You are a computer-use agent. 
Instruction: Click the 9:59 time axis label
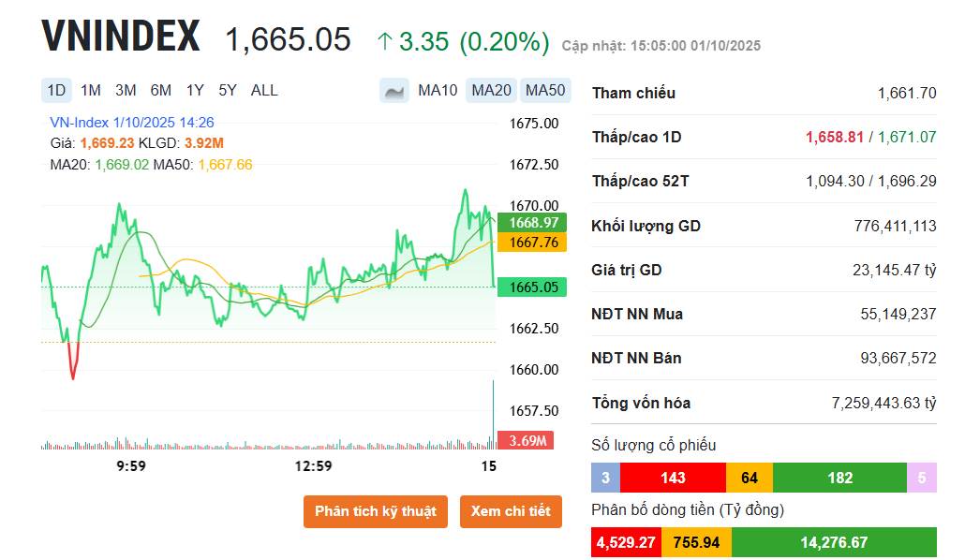[x=131, y=466]
